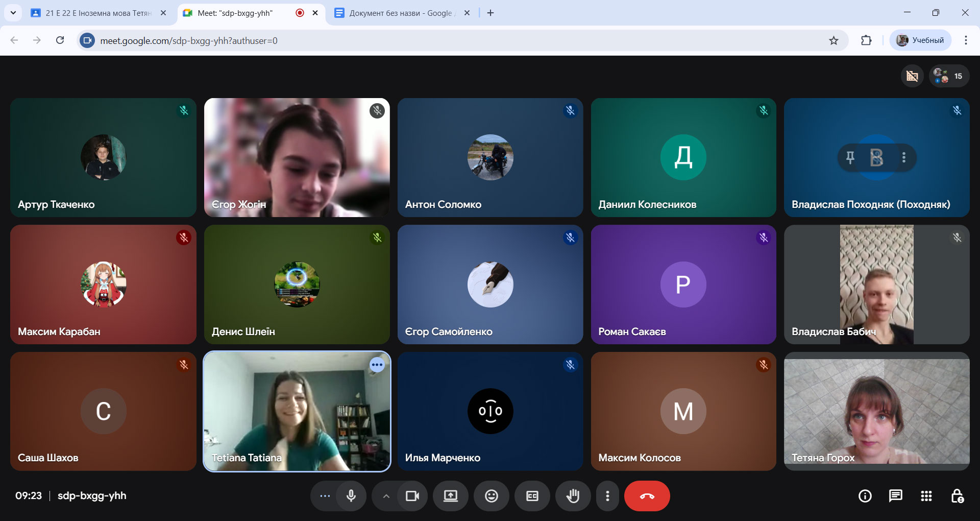Screen dimensions: 980x521
Task: Pin Владислав Походняк's tile
Action: 850,157
